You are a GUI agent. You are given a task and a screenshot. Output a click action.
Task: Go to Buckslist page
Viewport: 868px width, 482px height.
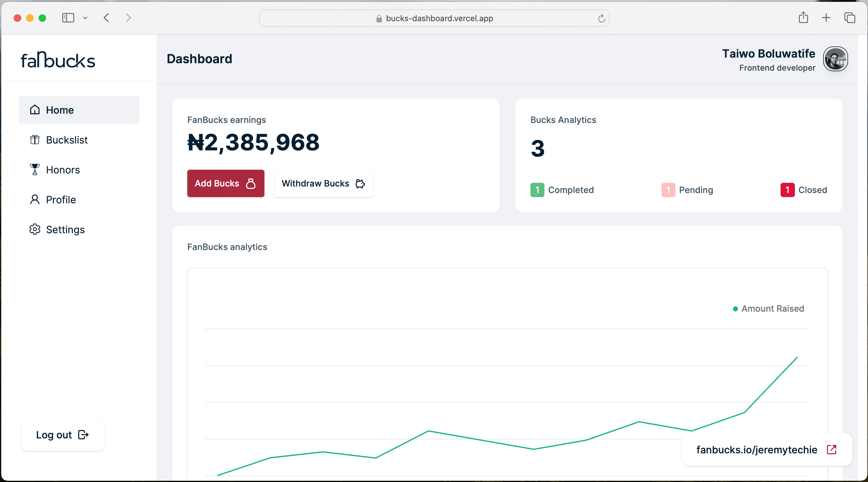(x=79, y=139)
